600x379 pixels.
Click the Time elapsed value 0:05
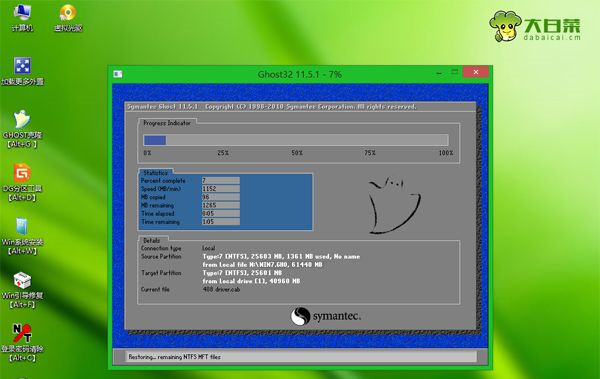(x=221, y=213)
